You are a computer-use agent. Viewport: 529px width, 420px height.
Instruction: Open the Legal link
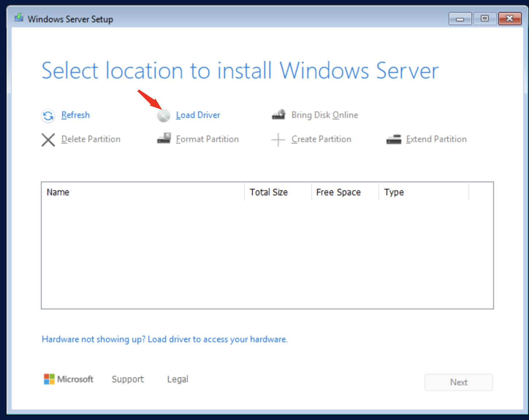178,379
